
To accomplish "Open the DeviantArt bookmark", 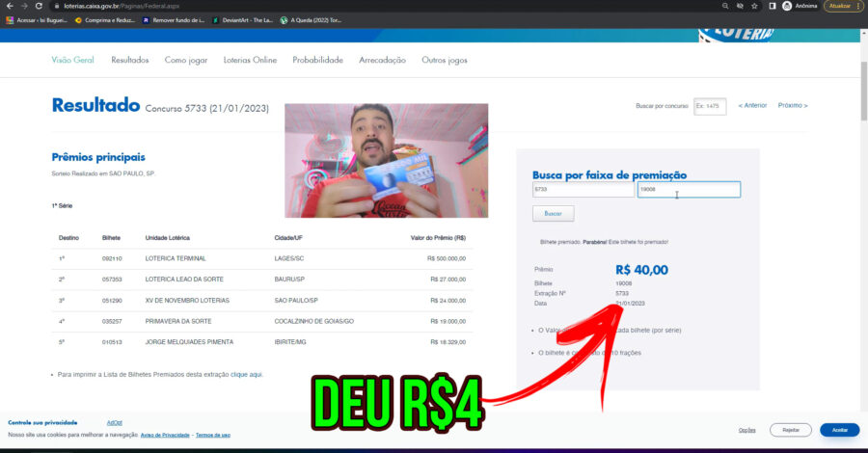I will (x=242, y=20).
